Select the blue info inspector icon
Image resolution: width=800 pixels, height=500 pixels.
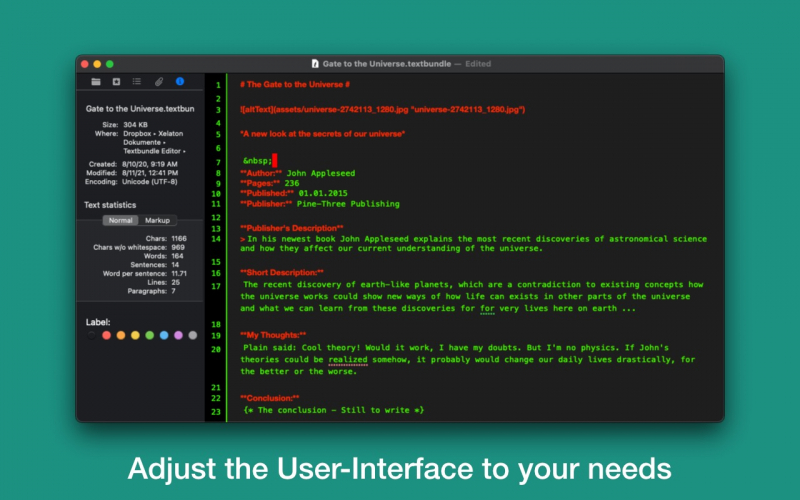pyautogui.click(x=180, y=81)
